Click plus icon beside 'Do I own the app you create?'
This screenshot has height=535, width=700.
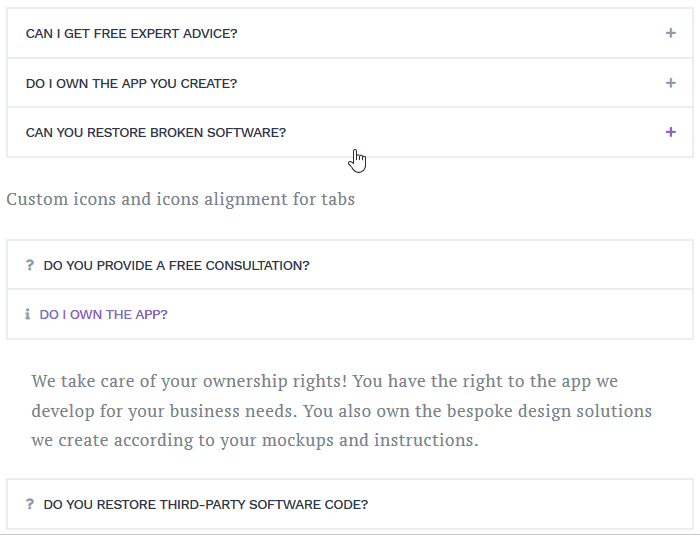click(671, 83)
